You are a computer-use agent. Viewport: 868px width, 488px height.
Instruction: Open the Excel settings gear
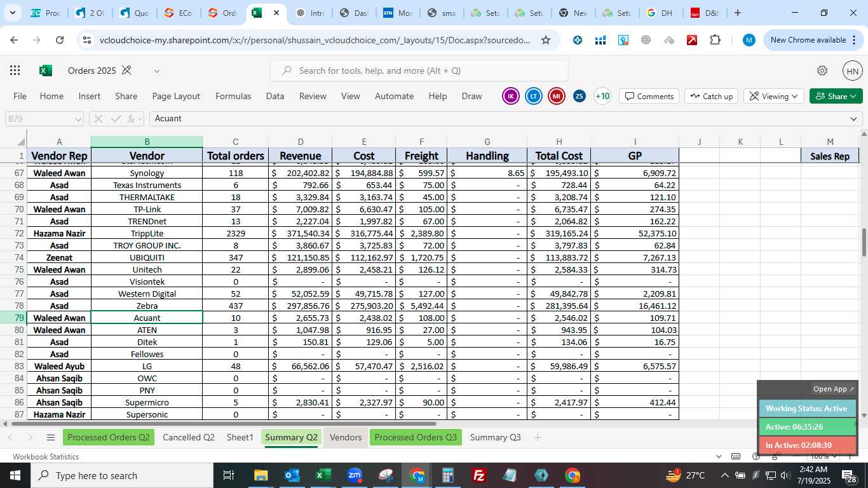click(x=822, y=71)
